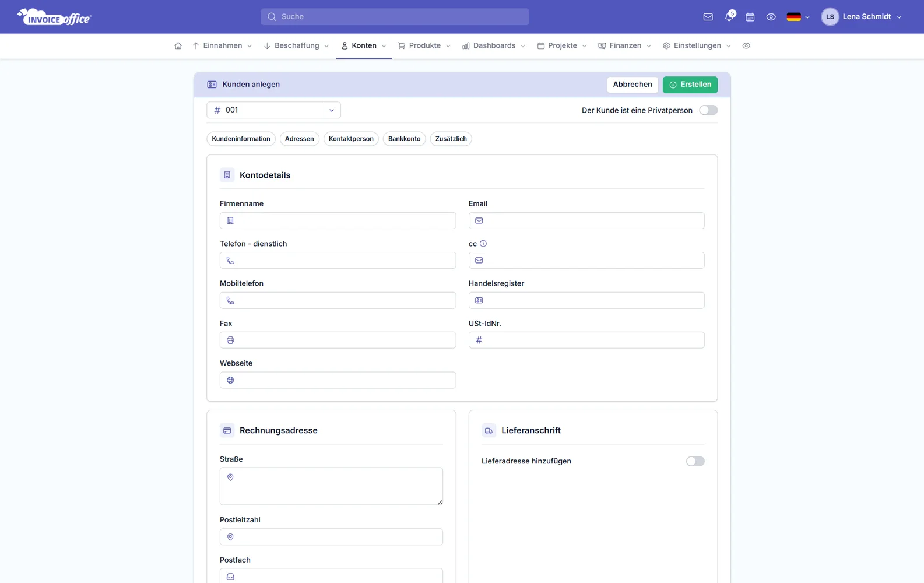Open the Konten menu
The image size is (924, 583).
click(x=364, y=45)
